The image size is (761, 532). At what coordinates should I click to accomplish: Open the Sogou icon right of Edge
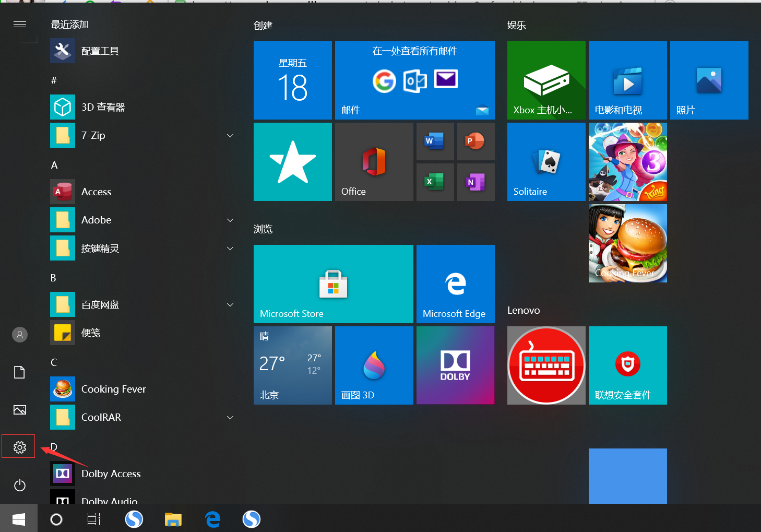tap(252, 519)
